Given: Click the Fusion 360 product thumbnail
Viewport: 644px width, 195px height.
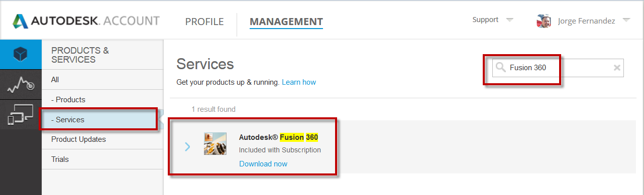Looking at the screenshot, I should (215, 143).
